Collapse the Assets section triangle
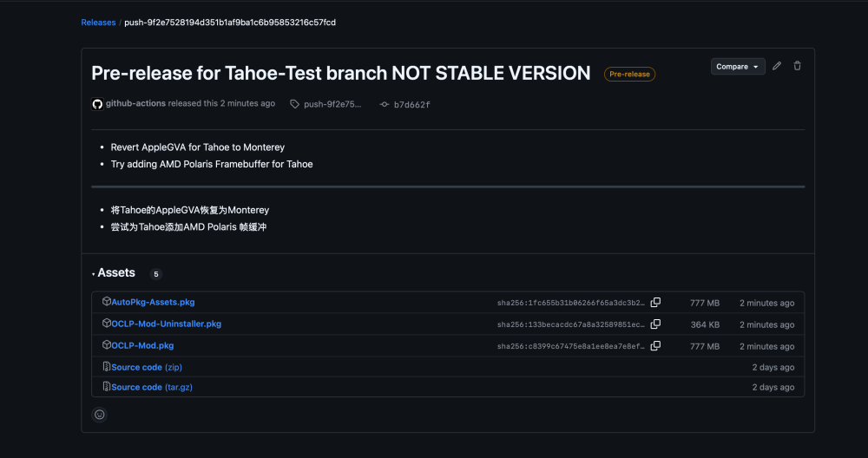Image resolution: width=868 pixels, height=458 pixels. tap(93, 274)
